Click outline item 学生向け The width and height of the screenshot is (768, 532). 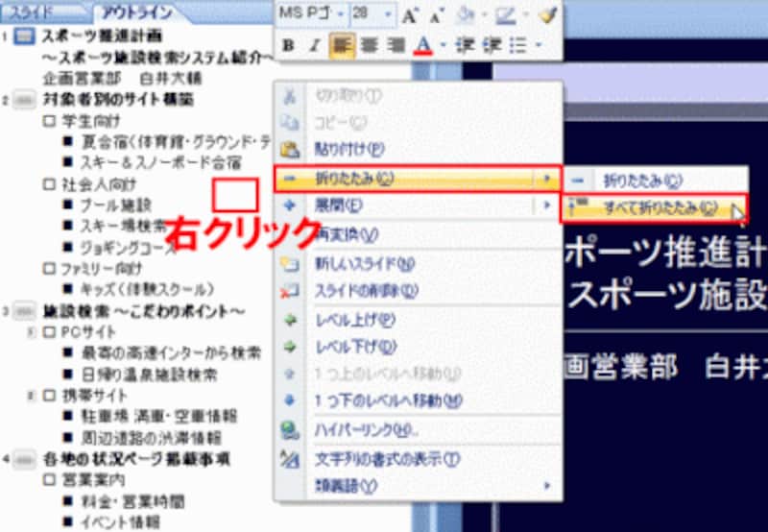pos(91,121)
